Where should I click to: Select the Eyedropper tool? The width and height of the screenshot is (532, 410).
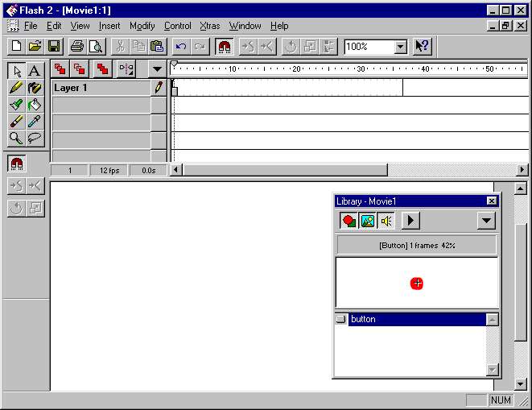point(34,122)
